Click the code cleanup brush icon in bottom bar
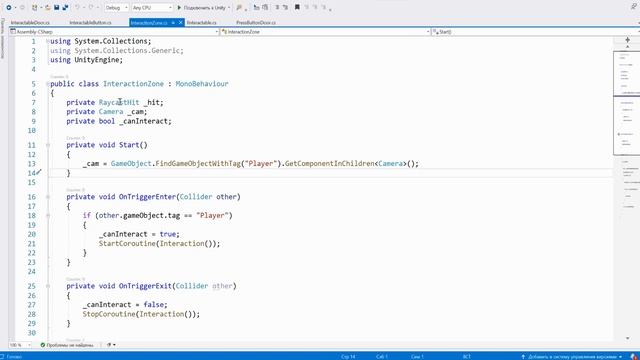Screen dimensions: 640x360 [109, 345]
